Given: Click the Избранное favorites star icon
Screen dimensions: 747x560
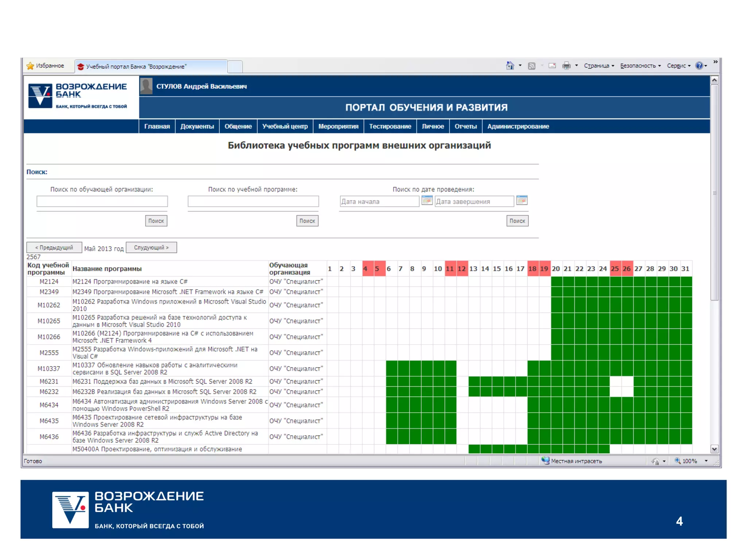Looking at the screenshot, I should 31,66.
